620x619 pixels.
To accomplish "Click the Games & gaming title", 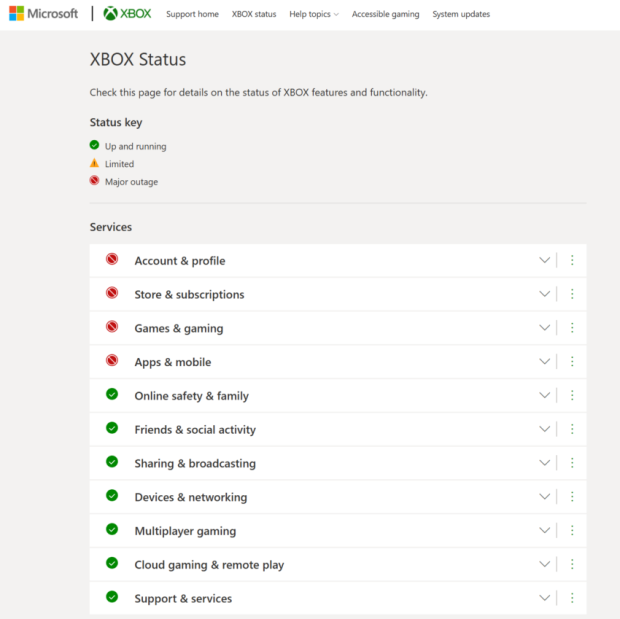I will tap(179, 329).
